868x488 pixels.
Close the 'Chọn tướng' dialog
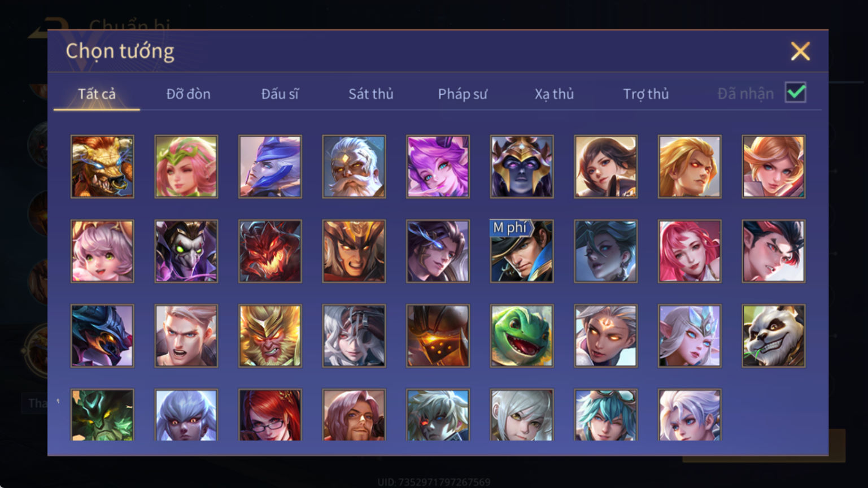[x=800, y=51]
